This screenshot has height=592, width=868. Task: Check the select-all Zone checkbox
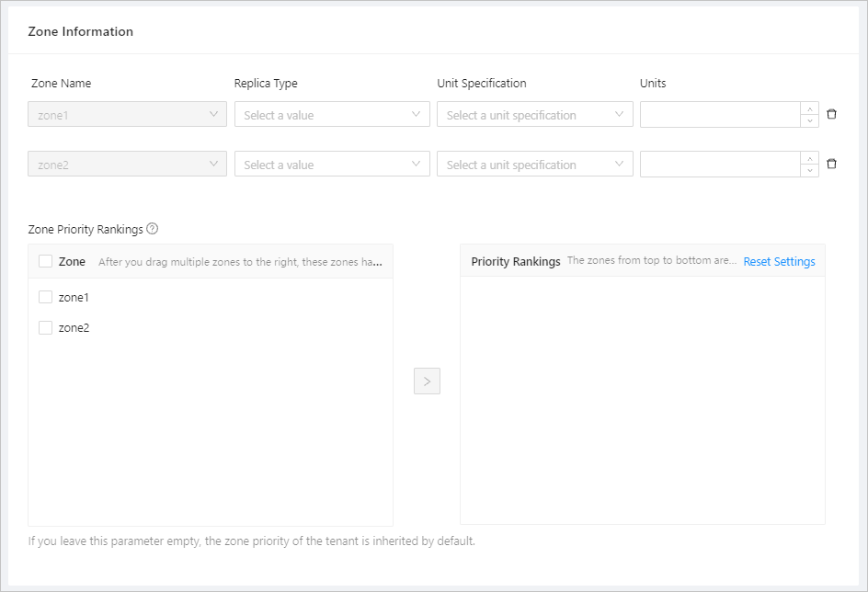tap(44, 260)
